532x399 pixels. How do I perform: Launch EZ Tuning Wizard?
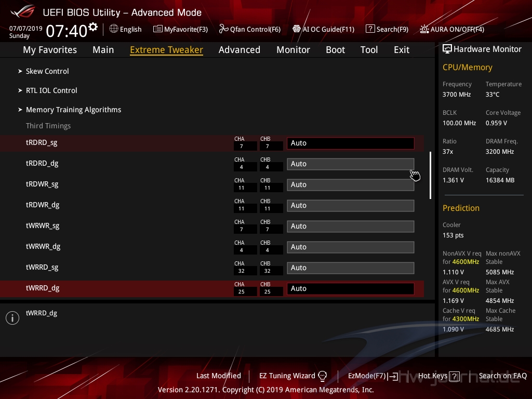coord(287,376)
